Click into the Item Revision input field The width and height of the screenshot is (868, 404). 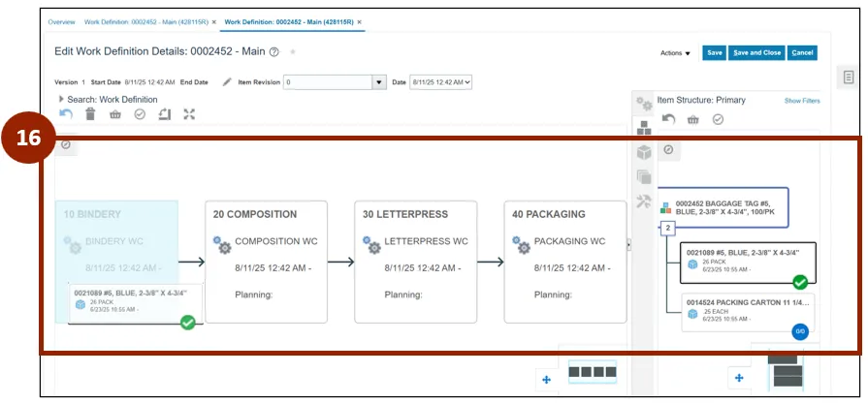[x=328, y=82]
